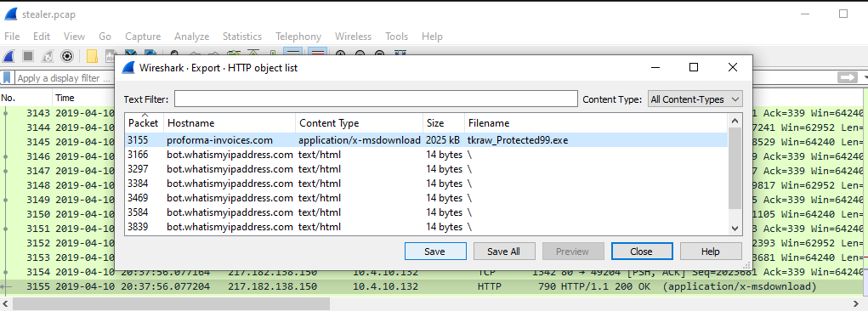Click the Close button in the export dialog
The height and width of the screenshot is (311, 868).
click(x=642, y=252)
